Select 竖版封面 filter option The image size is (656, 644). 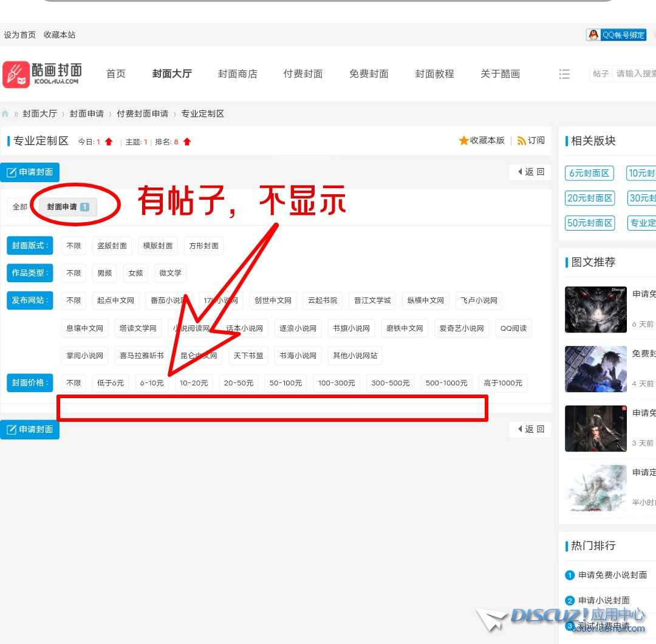click(x=112, y=246)
